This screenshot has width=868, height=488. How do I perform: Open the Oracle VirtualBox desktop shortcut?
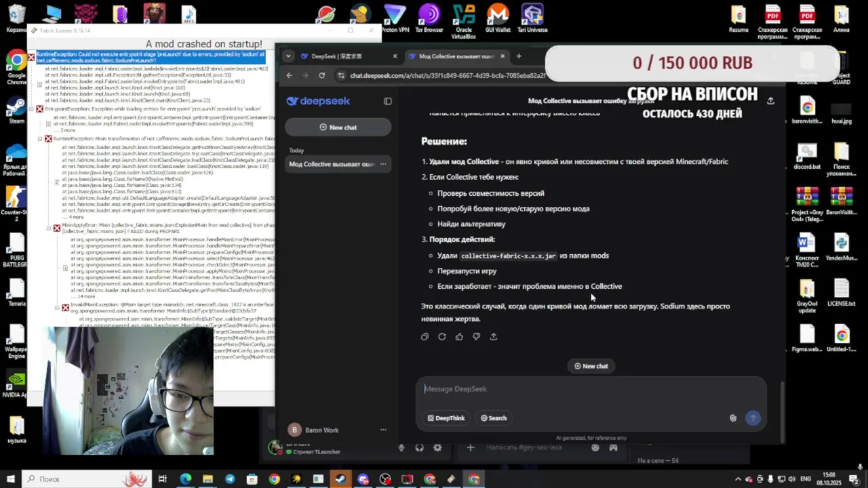[464, 22]
